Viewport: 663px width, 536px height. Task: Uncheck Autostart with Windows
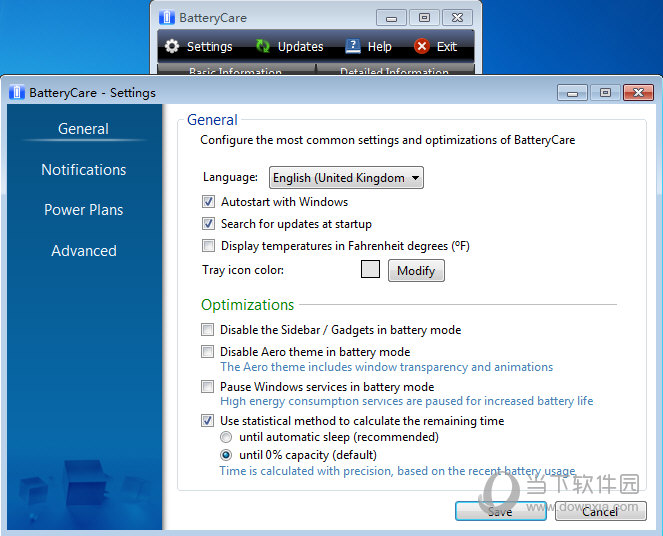pos(208,202)
